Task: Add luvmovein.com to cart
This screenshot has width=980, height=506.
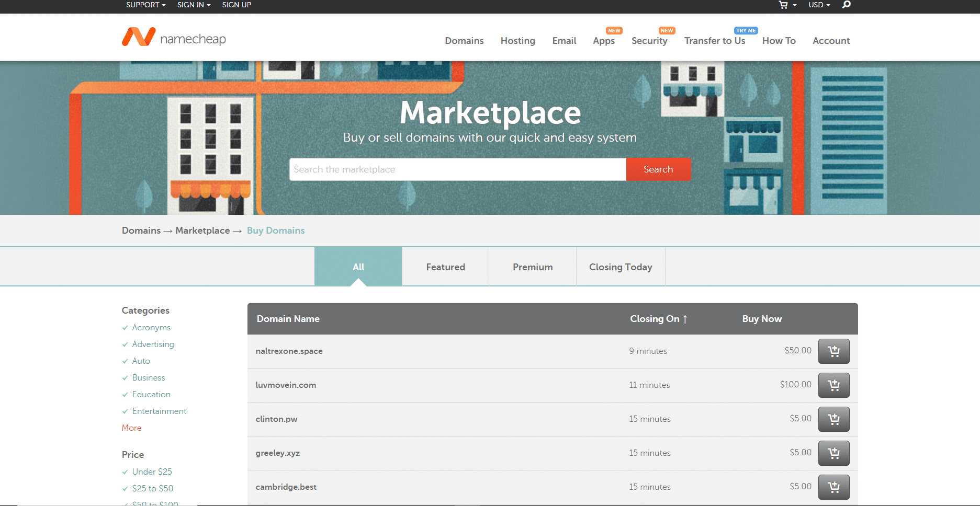Action: click(833, 385)
